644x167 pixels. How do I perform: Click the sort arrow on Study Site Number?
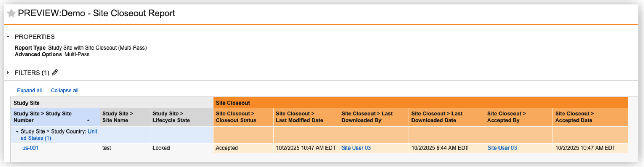(x=88, y=120)
